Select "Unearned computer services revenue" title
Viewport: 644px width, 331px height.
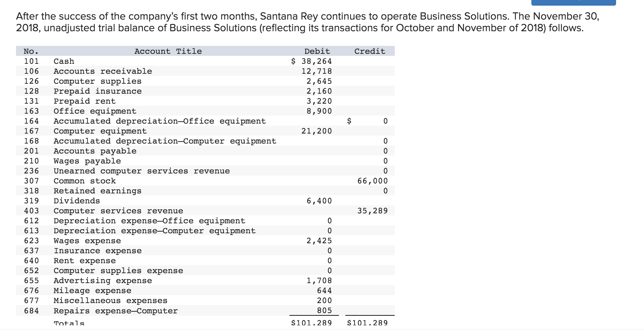[x=142, y=171]
